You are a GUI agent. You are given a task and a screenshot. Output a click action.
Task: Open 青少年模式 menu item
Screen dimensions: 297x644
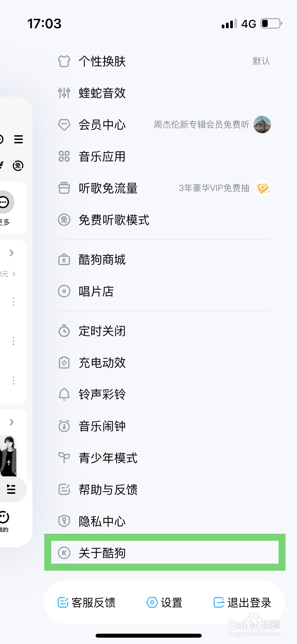tap(108, 458)
